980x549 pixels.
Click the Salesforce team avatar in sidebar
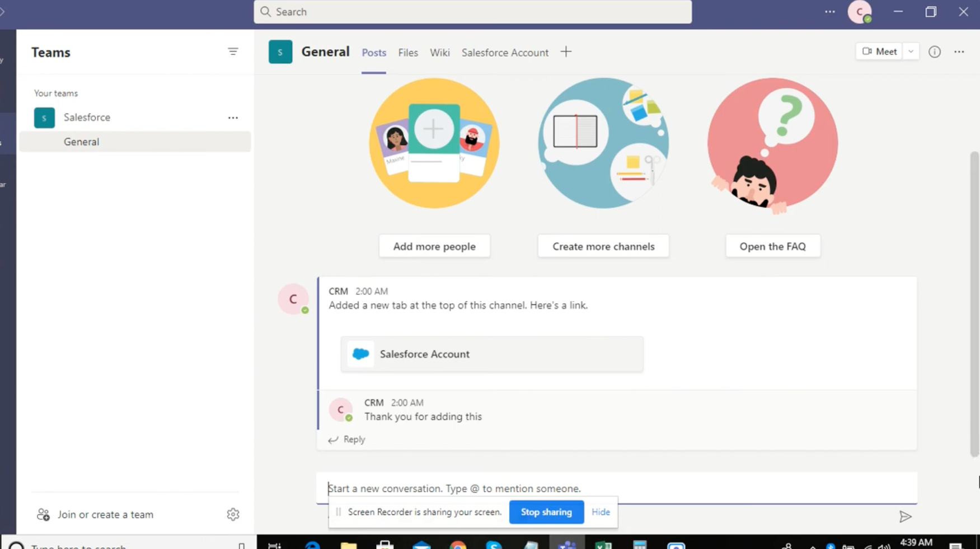coord(44,118)
